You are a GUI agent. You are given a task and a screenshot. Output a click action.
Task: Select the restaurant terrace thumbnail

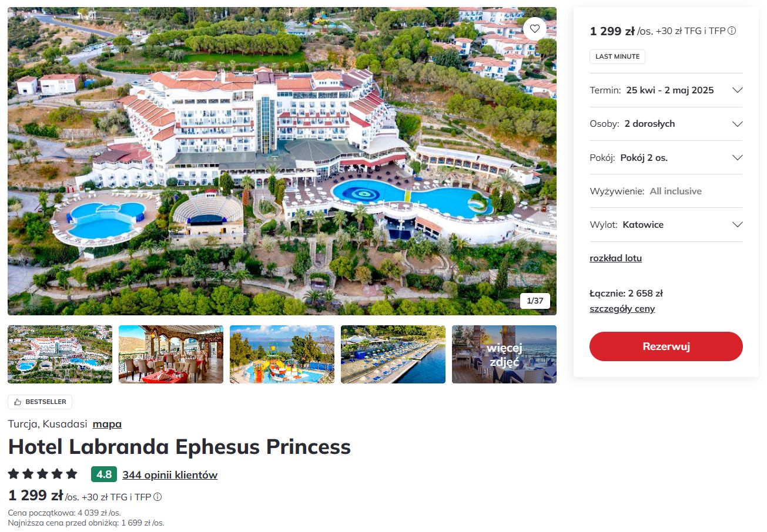[171, 354]
